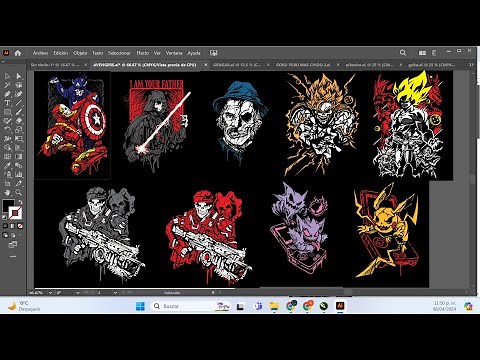Image resolution: width=480 pixels, height=360 pixels.
Task: Set paint mode to Gradient
Action: point(13,226)
